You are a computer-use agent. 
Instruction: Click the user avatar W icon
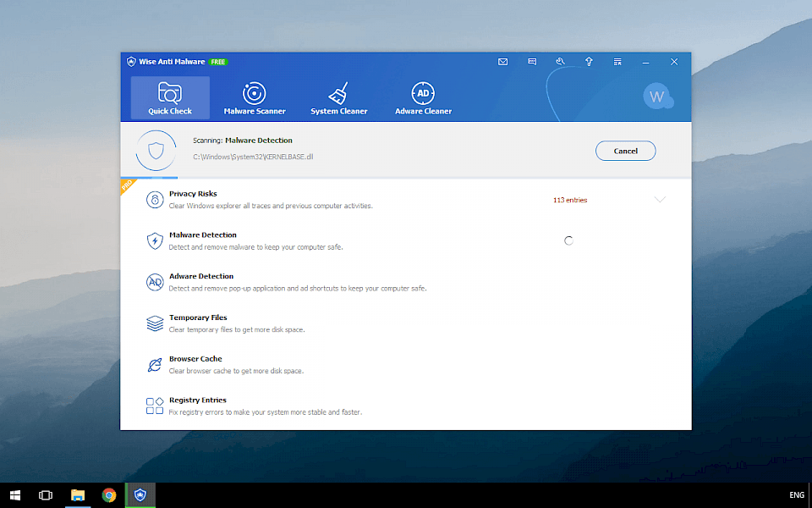click(x=658, y=97)
